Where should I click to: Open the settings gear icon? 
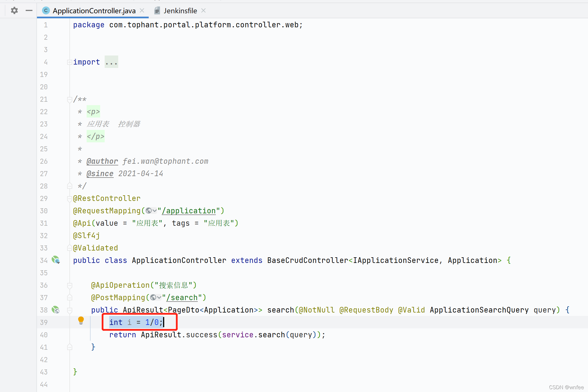coord(14,11)
